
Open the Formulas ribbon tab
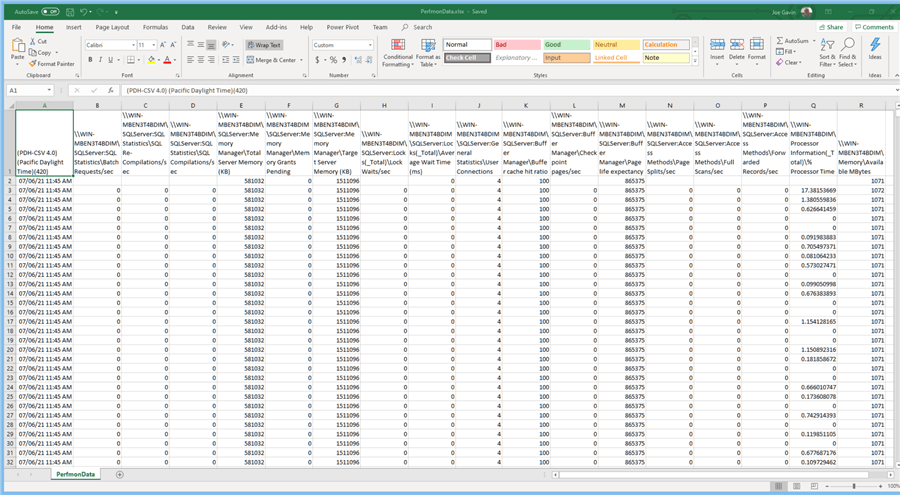click(155, 27)
